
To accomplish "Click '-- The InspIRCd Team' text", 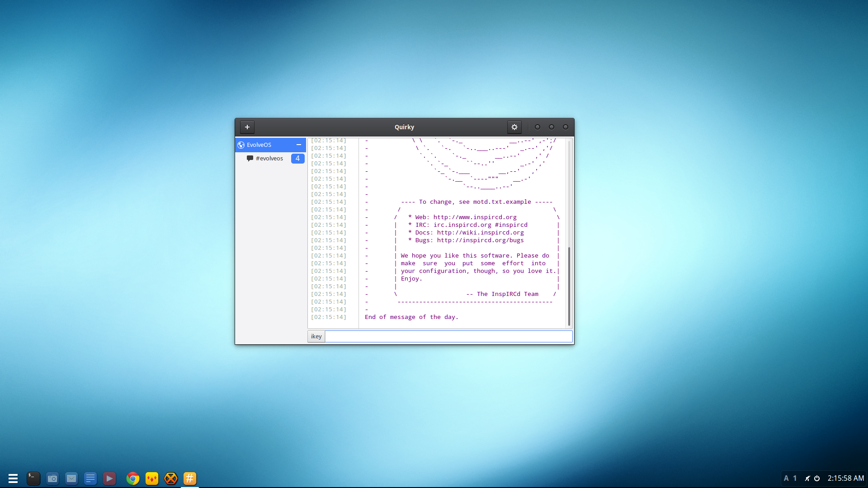I will point(502,294).
